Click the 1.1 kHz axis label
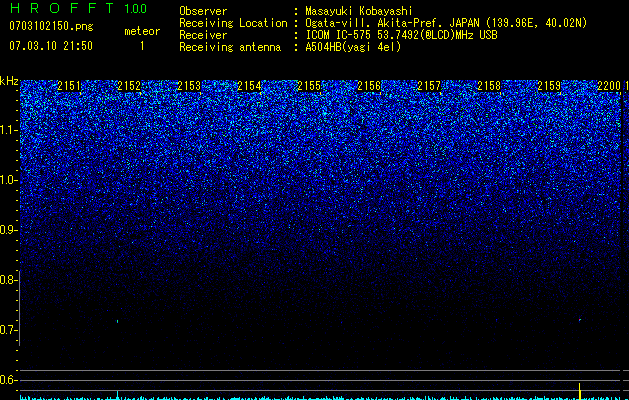629x400 pixels. [8, 130]
